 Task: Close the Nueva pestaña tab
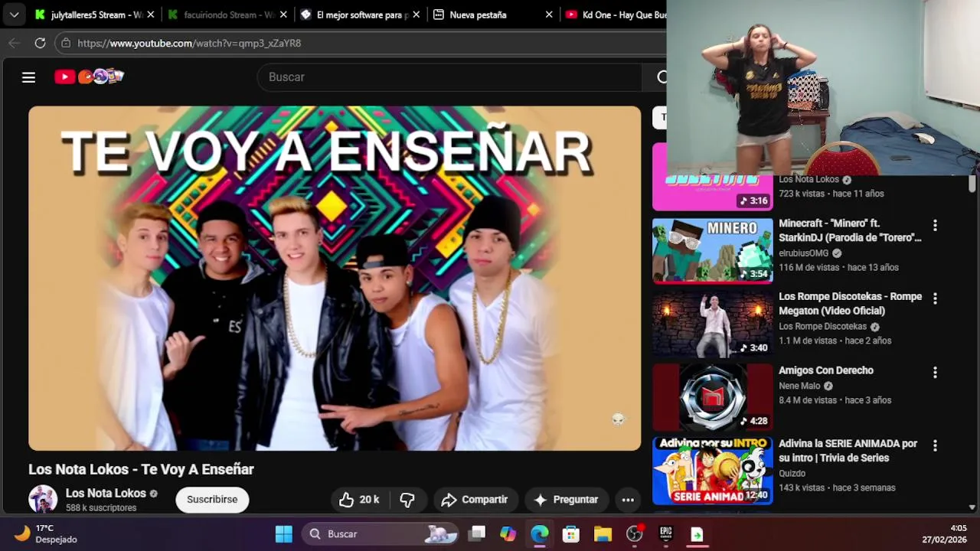tap(549, 15)
